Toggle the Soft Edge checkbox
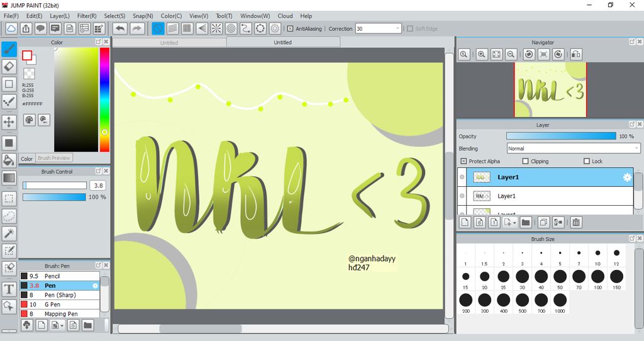644x341 pixels. 409,29
